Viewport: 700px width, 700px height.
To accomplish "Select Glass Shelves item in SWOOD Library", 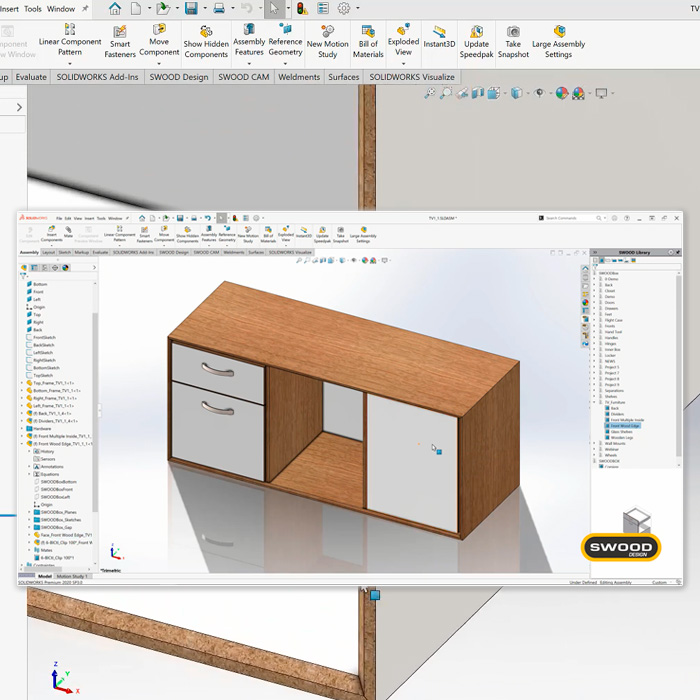I will (x=621, y=432).
